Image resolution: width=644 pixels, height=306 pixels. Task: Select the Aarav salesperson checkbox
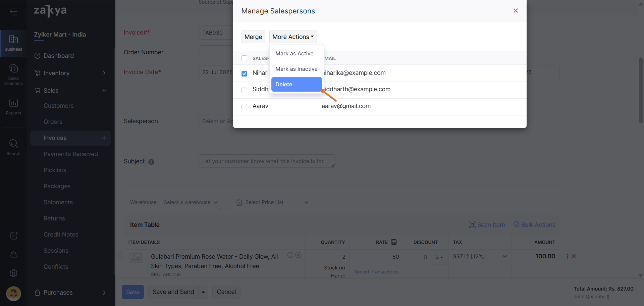pos(245,107)
